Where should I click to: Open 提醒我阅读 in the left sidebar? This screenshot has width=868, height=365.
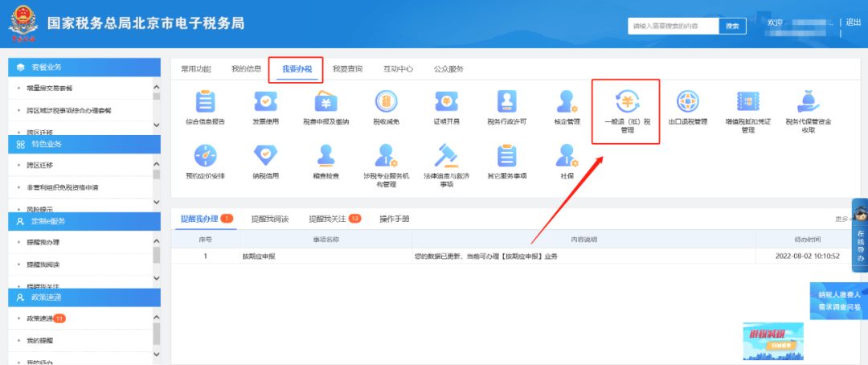[43, 265]
